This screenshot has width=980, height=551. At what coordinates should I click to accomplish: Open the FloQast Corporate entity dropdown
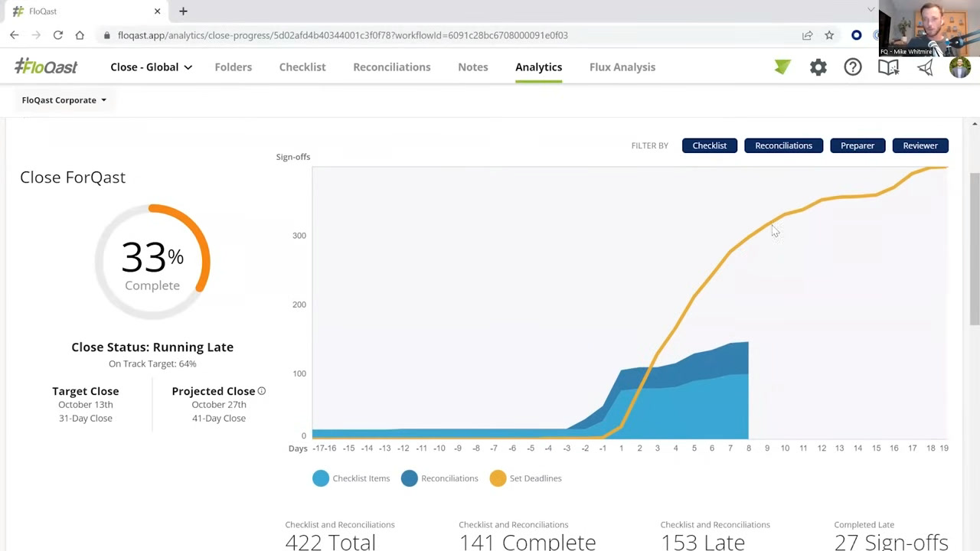tap(64, 100)
